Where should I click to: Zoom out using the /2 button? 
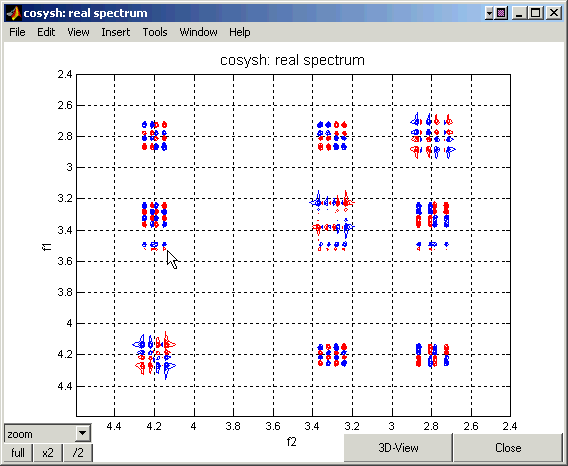coord(78,453)
